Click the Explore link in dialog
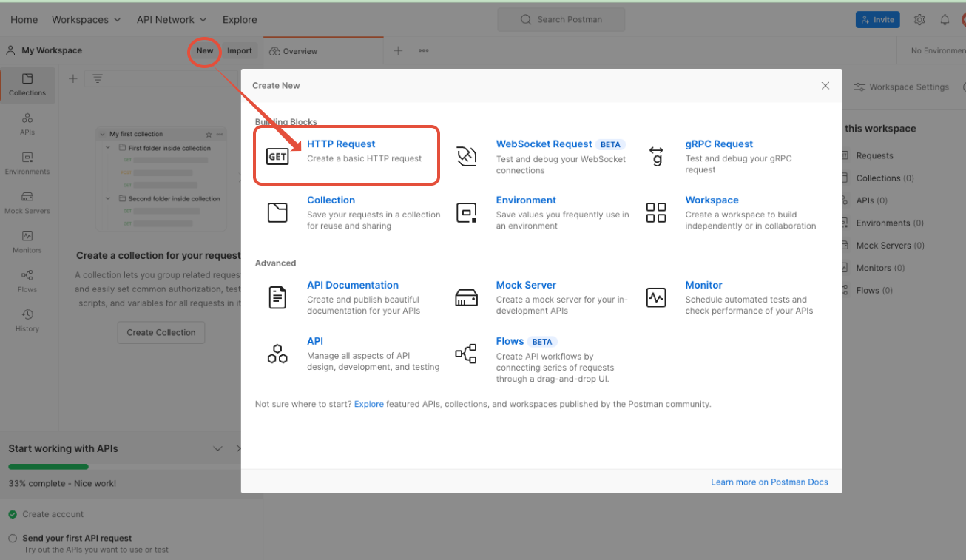The height and width of the screenshot is (560, 966). click(368, 405)
